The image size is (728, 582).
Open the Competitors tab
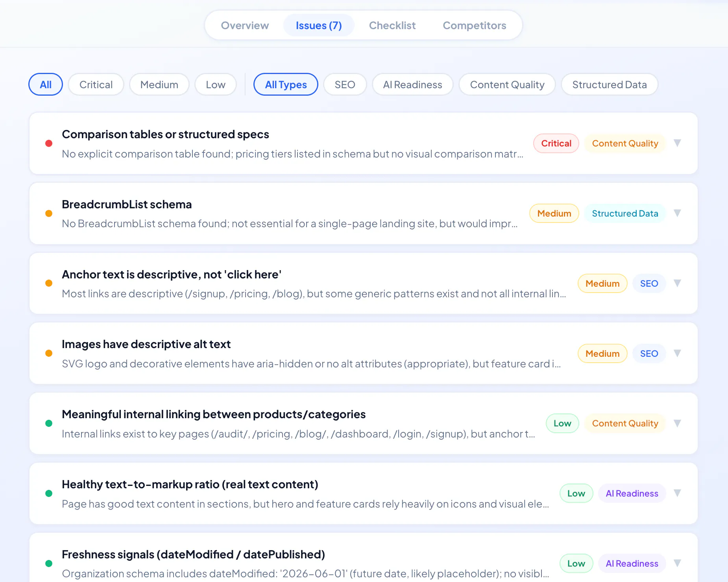tap(475, 25)
